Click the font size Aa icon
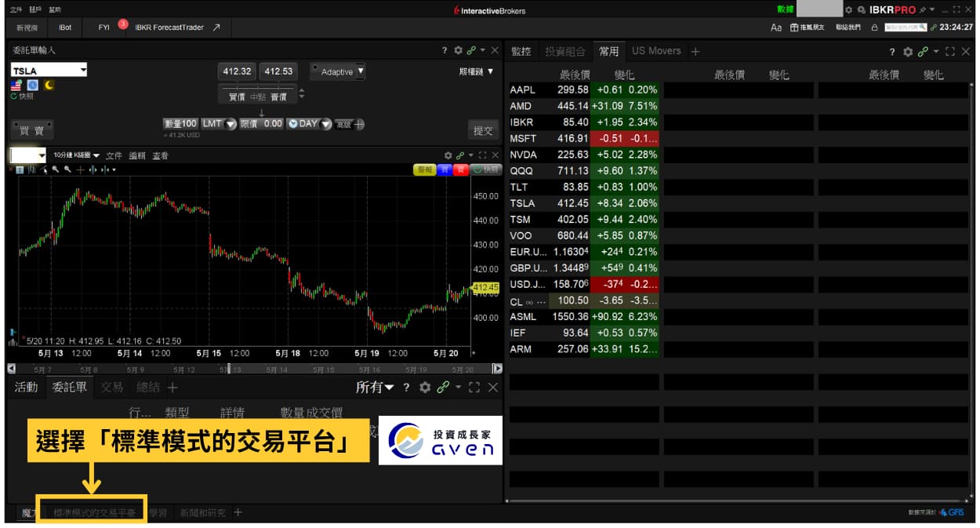This screenshot has height=528, width=980. (x=776, y=27)
